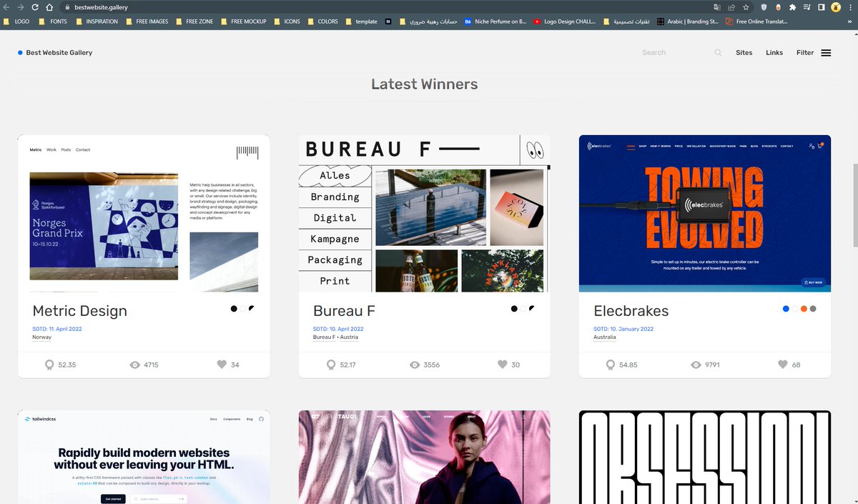Open Free Online Translat... bookmark
Viewport: 858px width, 504px height.
(x=756, y=21)
